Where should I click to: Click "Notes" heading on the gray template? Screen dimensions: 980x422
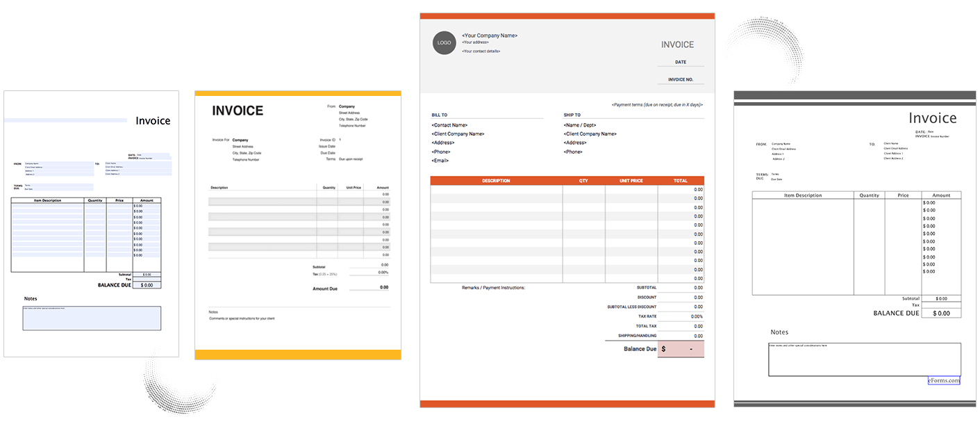779,332
